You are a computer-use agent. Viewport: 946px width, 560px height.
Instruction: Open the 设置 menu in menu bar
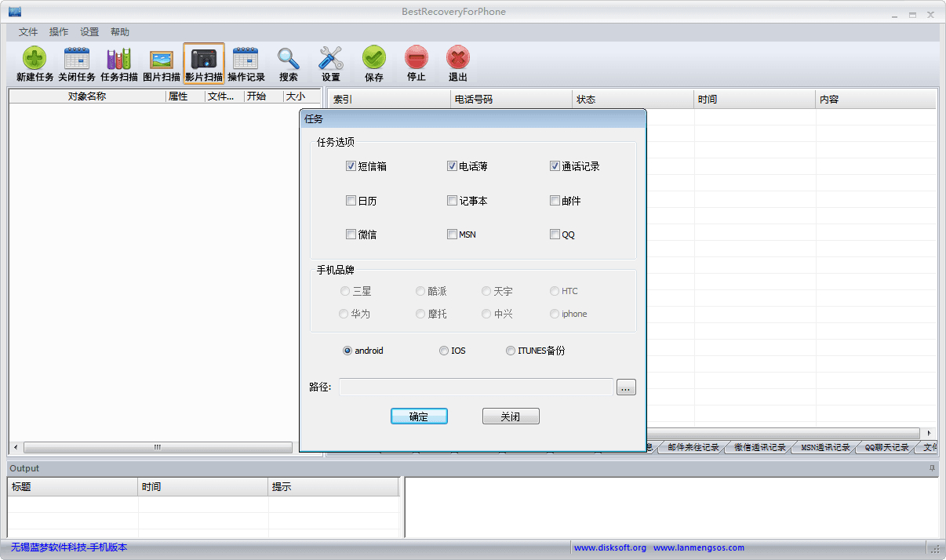click(x=89, y=32)
